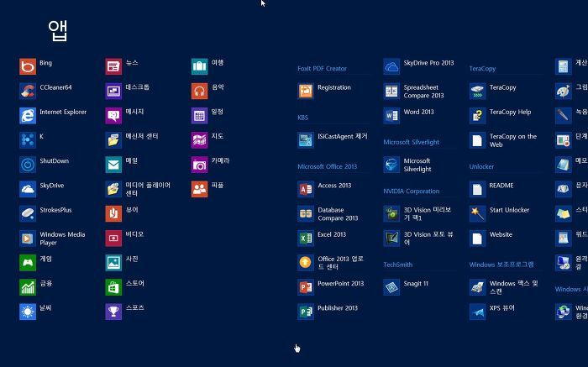This screenshot has width=588, height=367.
Task: Click the KBS group header
Action: (x=302, y=118)
